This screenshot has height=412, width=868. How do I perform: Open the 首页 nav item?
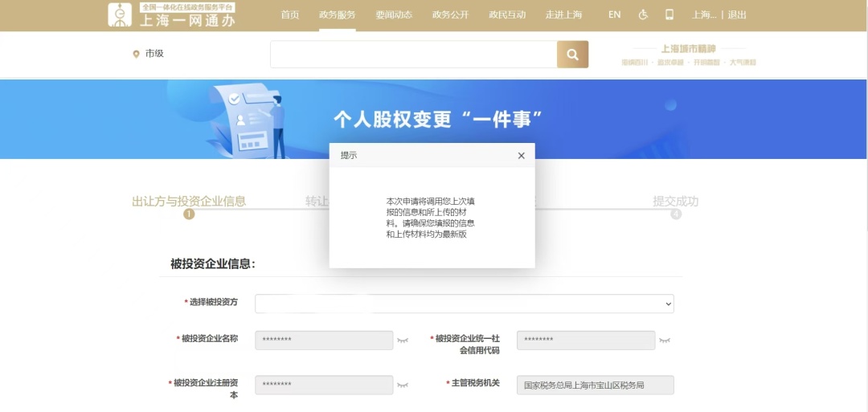(x=290, y=15)
